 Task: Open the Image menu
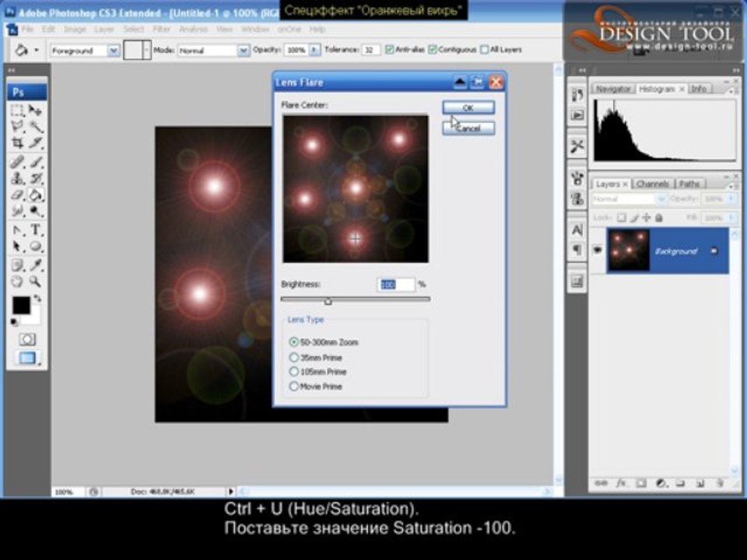75,29
